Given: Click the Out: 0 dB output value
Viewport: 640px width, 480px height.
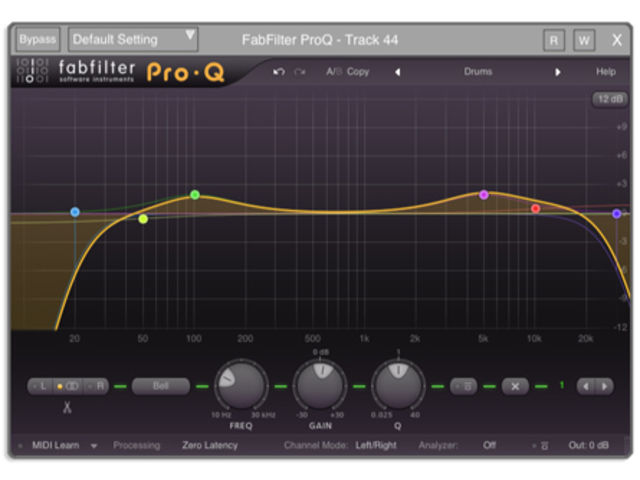Looking at the screenshot, I should [588, 445].
